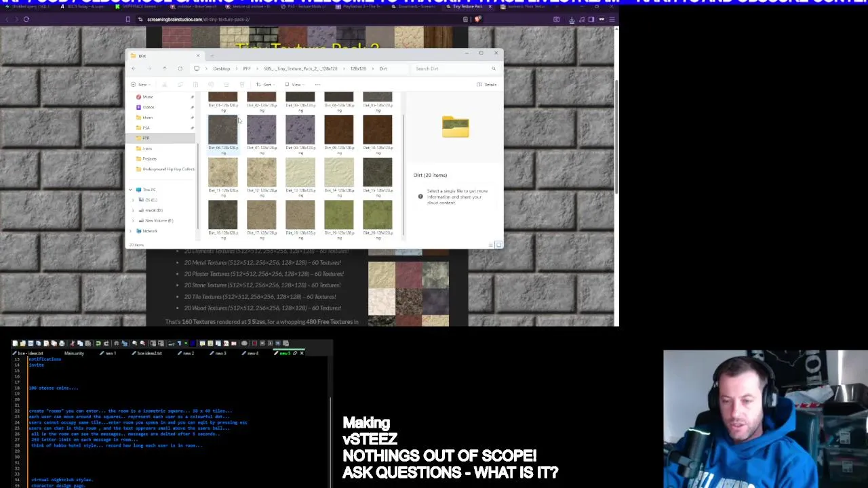Click the Print icon in editor toolbar
The image size is (868, 488).
62,344
